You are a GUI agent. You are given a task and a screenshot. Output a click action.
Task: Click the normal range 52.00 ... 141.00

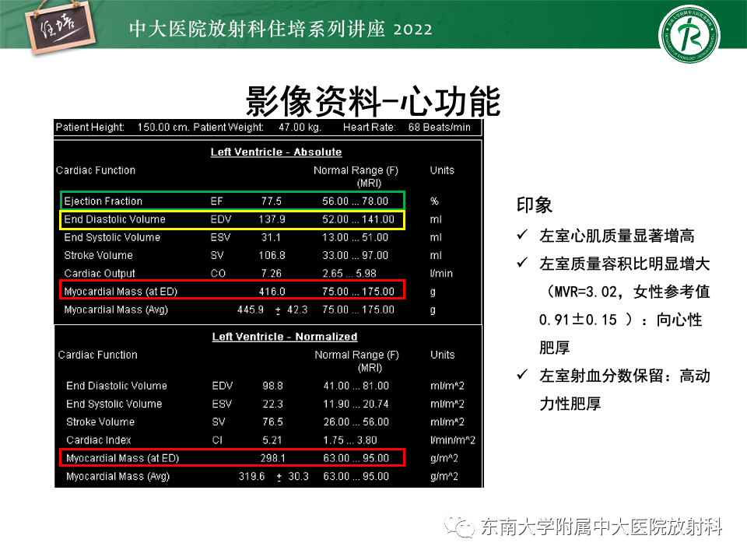[x=358, y=219]
